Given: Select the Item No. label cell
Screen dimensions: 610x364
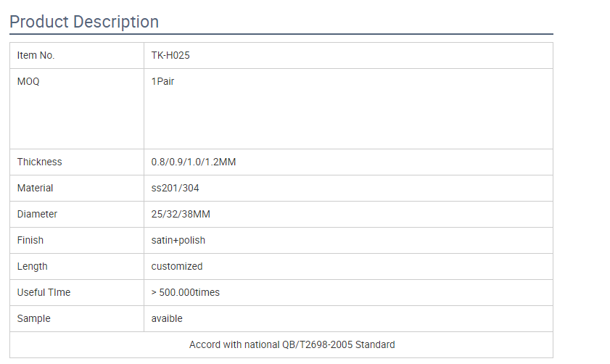Looking at the screenshot, I should [x=36, y=56].
